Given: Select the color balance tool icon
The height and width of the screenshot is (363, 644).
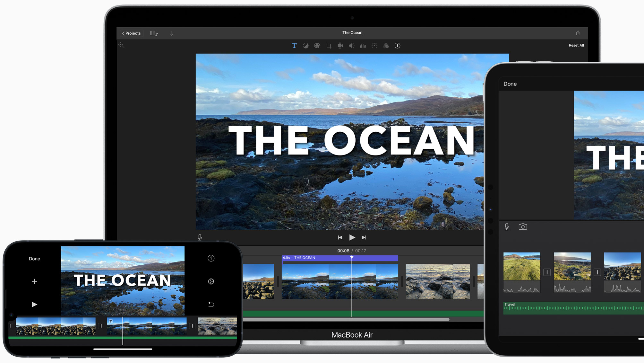Looking at the screenshot, I should 305,46.
